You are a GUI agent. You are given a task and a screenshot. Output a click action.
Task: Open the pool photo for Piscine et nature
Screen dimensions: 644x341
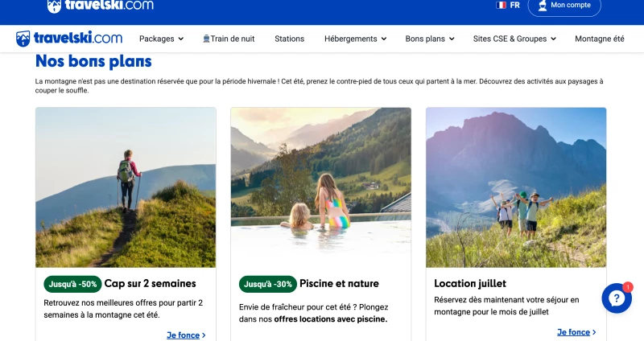pyautogui.click(x=320, y=187)
